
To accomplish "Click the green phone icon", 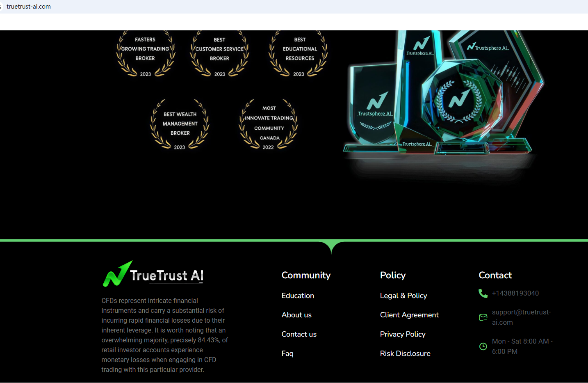I will [x=483, y=293].
